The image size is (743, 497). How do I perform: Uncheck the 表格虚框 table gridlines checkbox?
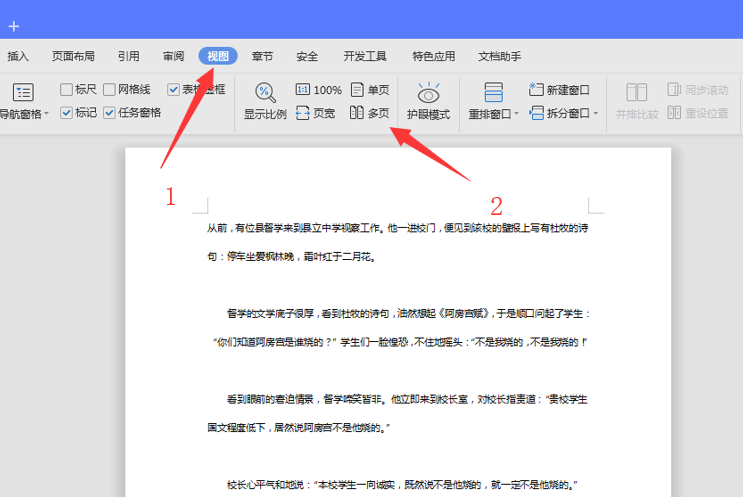click(x=173, y=89)
